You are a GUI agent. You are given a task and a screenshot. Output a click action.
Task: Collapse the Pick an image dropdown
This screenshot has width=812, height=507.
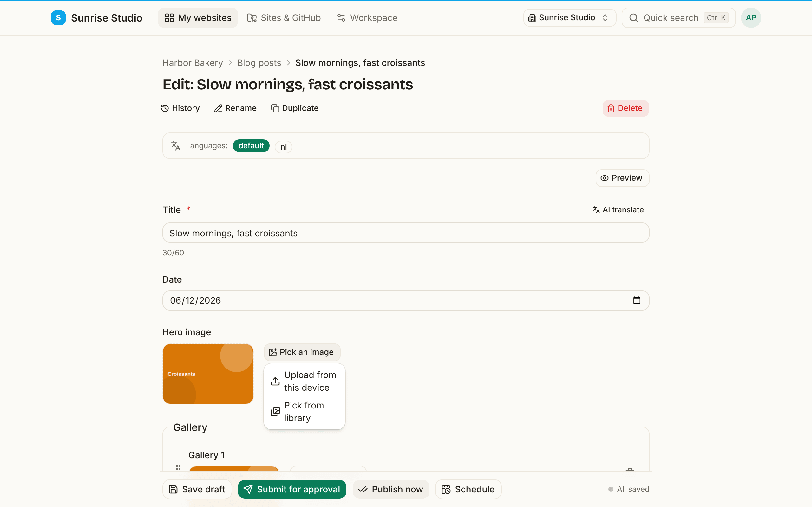pos(302,352)
